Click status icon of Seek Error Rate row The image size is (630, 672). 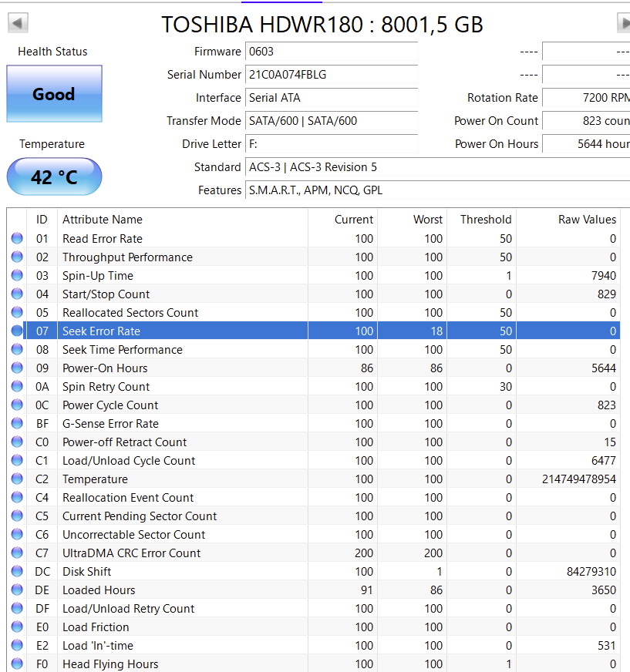[x=17, y=331]
